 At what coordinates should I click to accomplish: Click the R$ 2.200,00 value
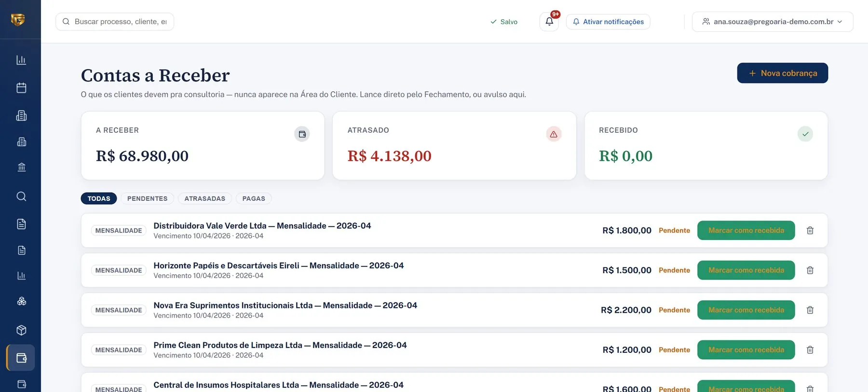tap(626, 310)
